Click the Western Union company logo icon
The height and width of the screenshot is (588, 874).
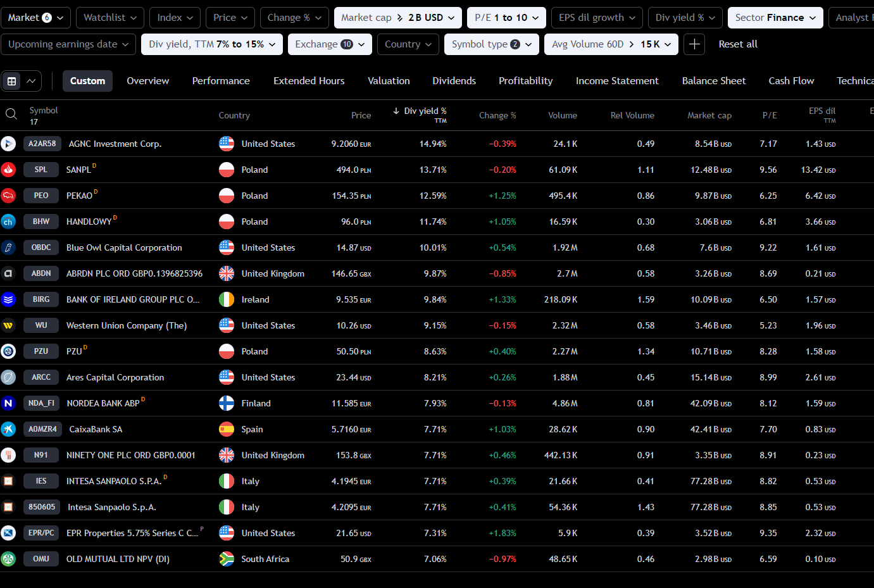[8, 325]
